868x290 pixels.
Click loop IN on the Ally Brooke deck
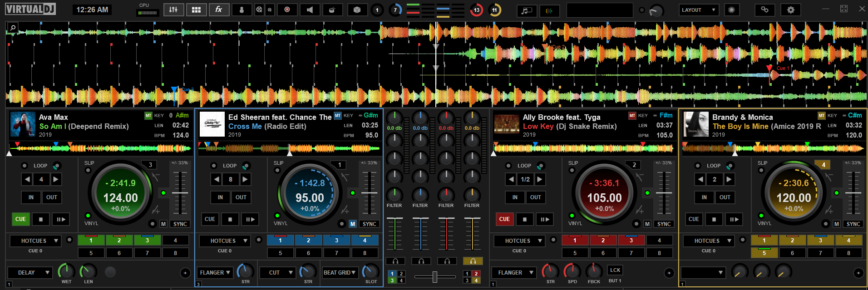tap(515, 197)
